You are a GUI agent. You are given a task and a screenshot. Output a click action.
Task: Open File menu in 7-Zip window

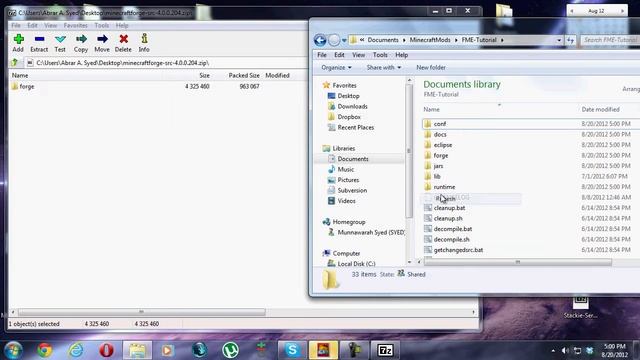[x=16, y=25]
